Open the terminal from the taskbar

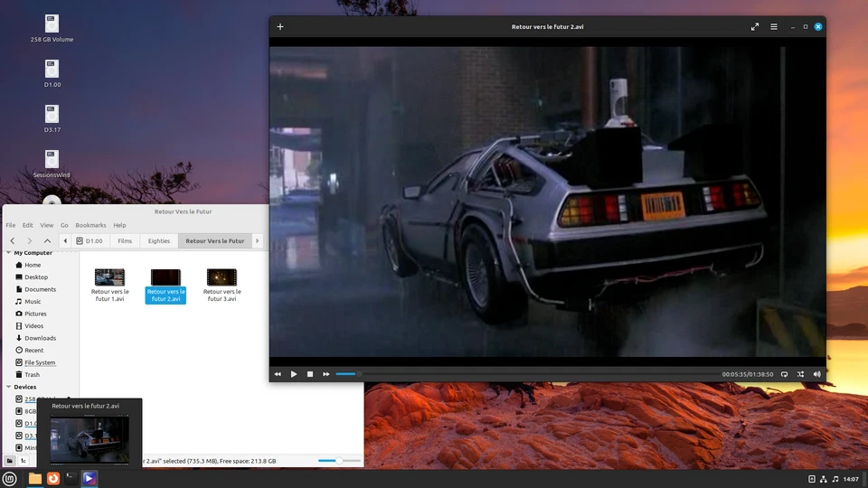coord(71,479)
